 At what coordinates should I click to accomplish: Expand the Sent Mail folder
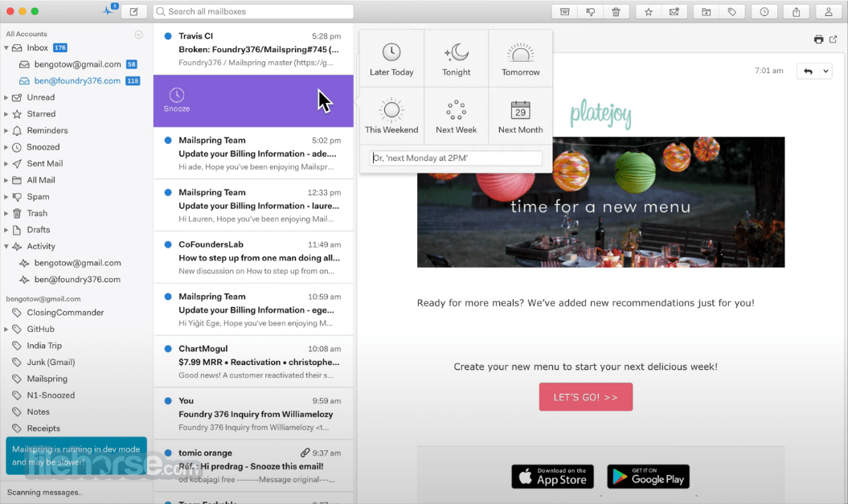pos(6,164)
